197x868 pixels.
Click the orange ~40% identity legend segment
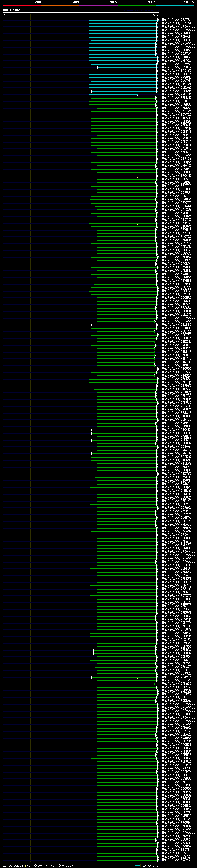click(x=60, y=6)
